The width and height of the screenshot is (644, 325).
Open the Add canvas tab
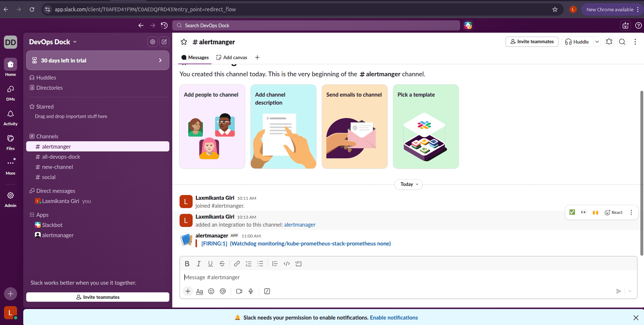coord(232,57)
